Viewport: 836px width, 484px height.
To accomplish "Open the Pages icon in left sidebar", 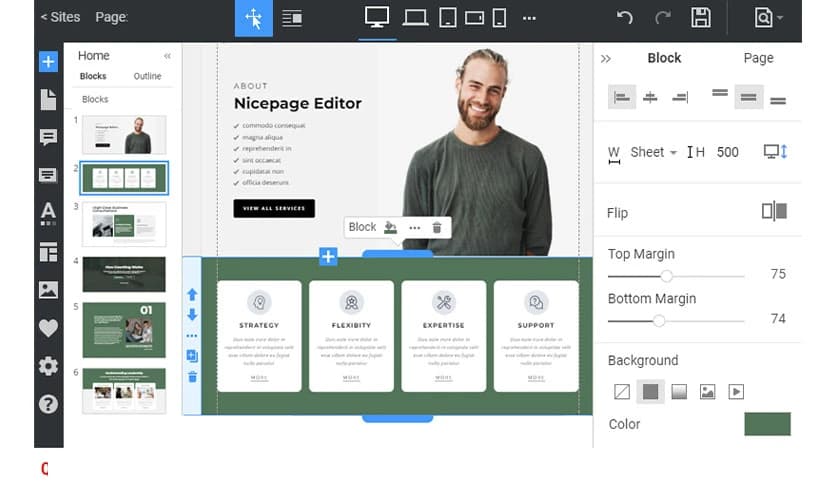I will pyautogui.click(x=48, y=100).
